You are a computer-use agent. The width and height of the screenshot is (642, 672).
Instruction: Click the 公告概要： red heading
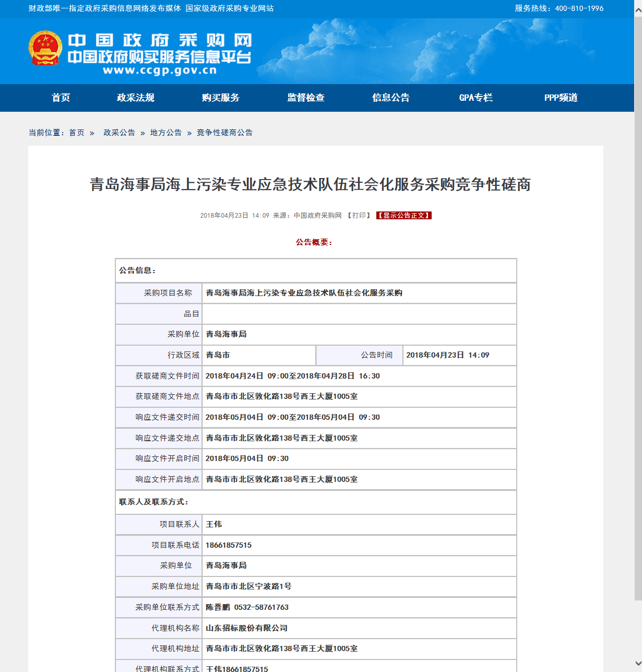tap(314, 242)
